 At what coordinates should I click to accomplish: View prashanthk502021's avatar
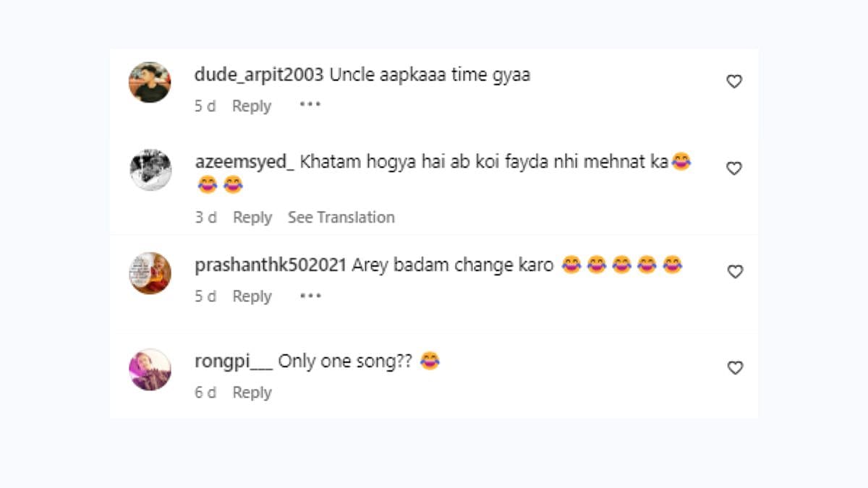tap(150, 273)
